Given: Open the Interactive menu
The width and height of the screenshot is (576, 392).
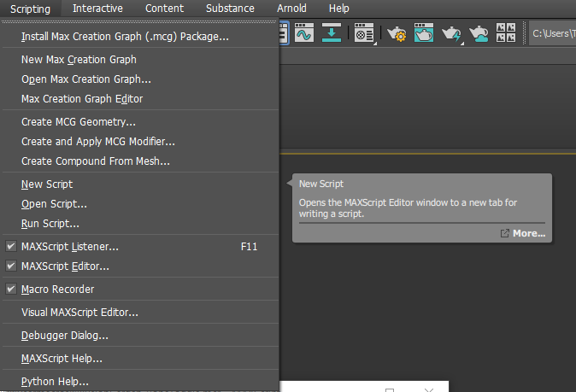Looking at the screenshot, I should pos(97,8).
